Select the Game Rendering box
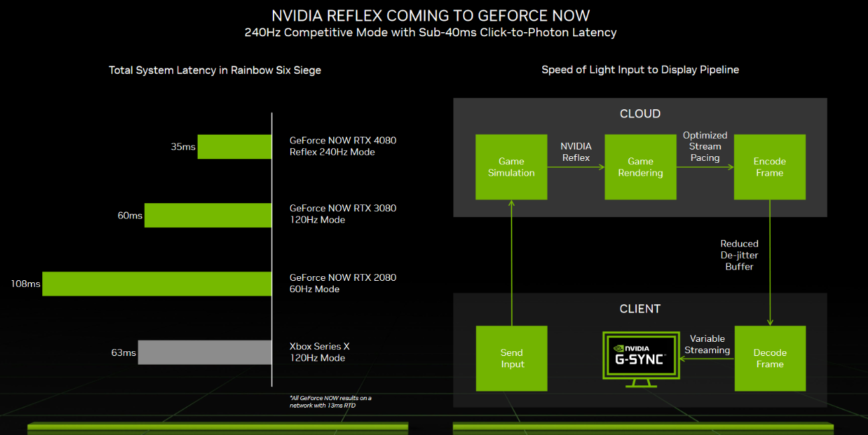The width and height of the screenshot is (868, 435). [640, 167]
